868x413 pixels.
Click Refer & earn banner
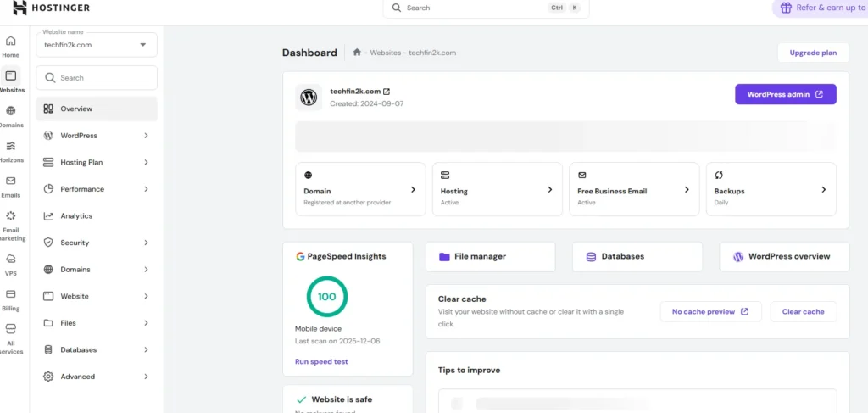click(820, 8)
